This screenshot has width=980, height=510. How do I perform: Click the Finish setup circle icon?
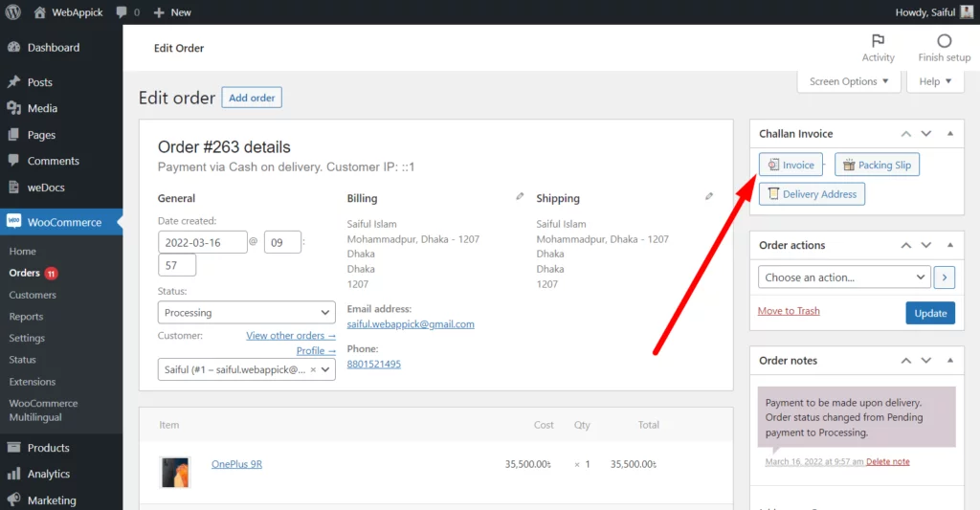click(944, 41)
